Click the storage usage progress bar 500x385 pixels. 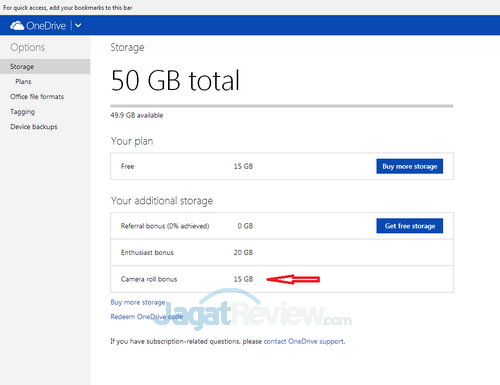point(282,106)
